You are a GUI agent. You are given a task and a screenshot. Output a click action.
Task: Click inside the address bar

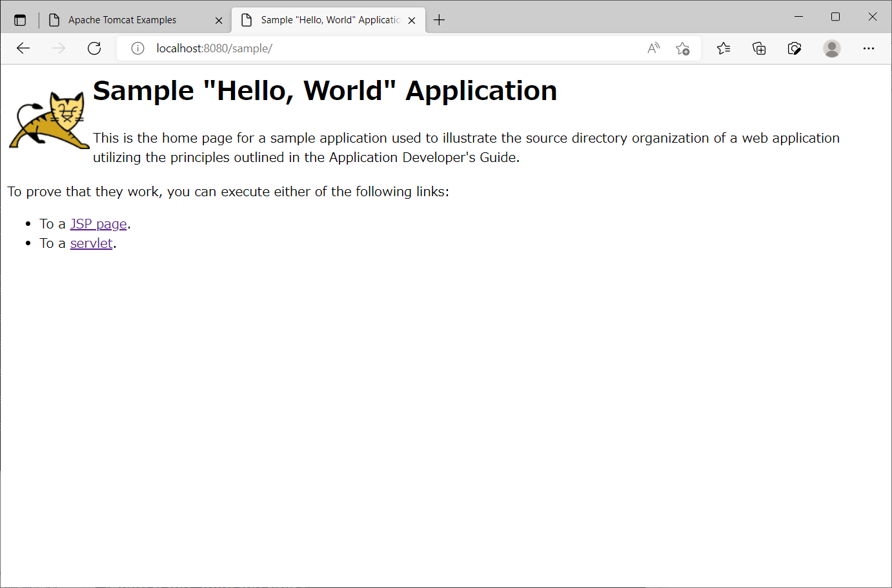click(x=323, y=48)
